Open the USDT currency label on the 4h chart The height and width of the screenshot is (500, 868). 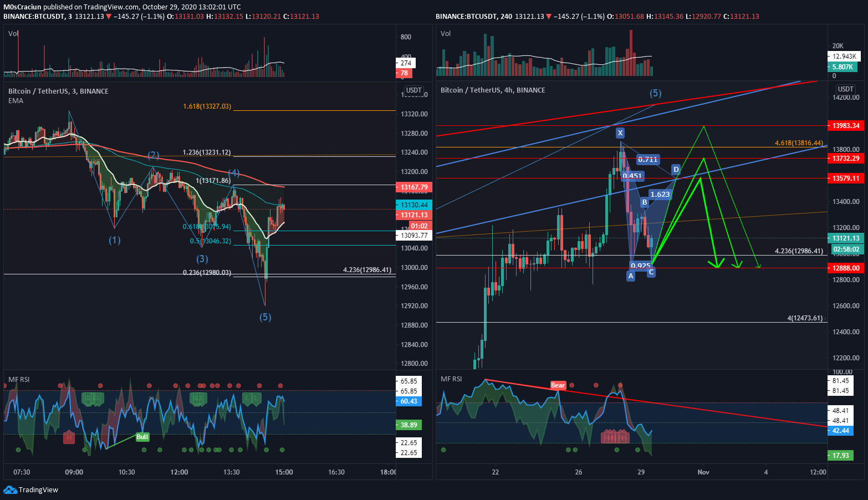846,89
